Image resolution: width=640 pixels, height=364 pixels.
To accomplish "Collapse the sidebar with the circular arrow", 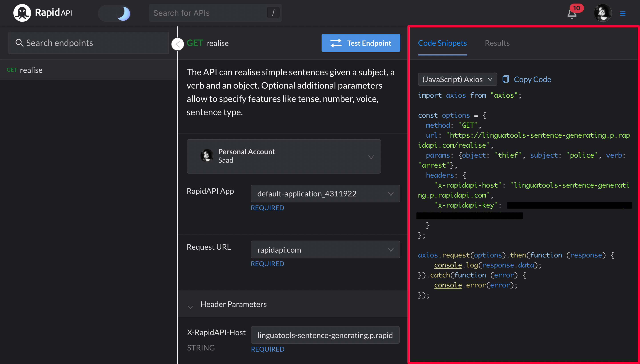I will (178, 44).
